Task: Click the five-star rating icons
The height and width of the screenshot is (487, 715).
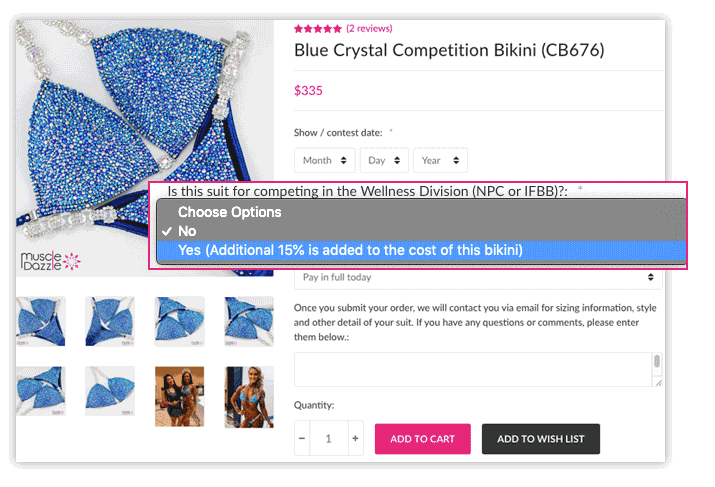Action: pos(317,29)
